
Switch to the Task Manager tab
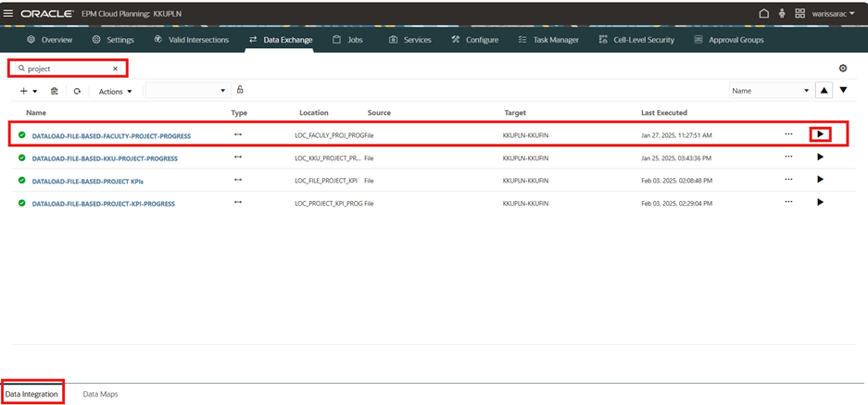click(548, 40)
